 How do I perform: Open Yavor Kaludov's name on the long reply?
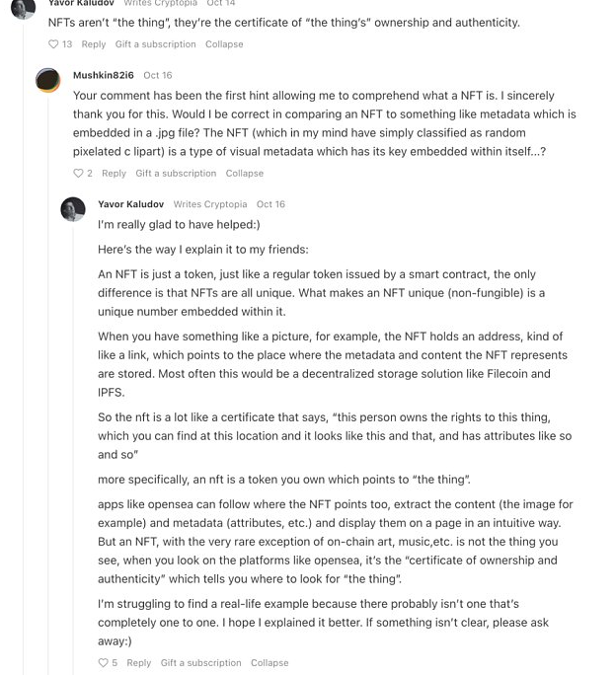[x=130, y=204]
